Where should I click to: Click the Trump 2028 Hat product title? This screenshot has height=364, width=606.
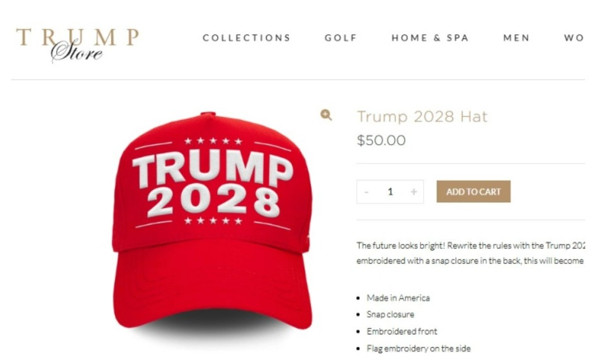click(x=422, y=116)
